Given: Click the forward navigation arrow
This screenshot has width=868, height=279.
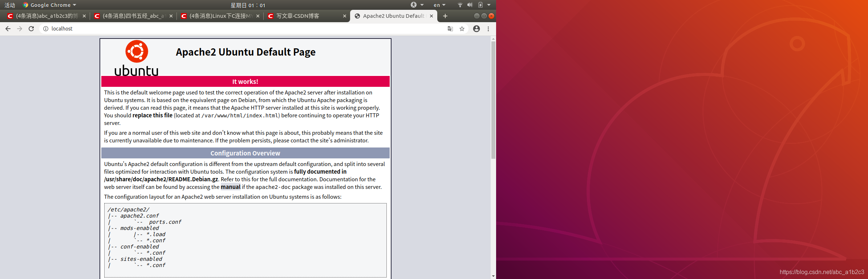Looking at the screenshot, I should coord(20,29).
